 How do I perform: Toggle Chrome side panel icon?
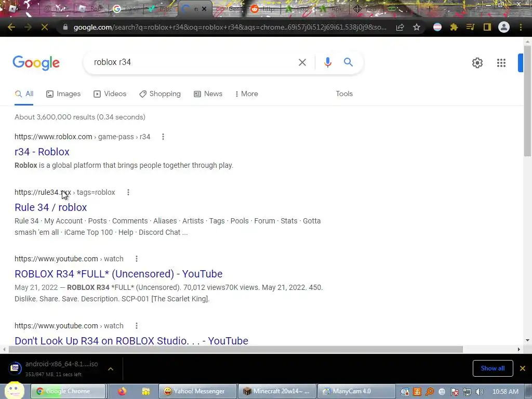pos(487,27)
